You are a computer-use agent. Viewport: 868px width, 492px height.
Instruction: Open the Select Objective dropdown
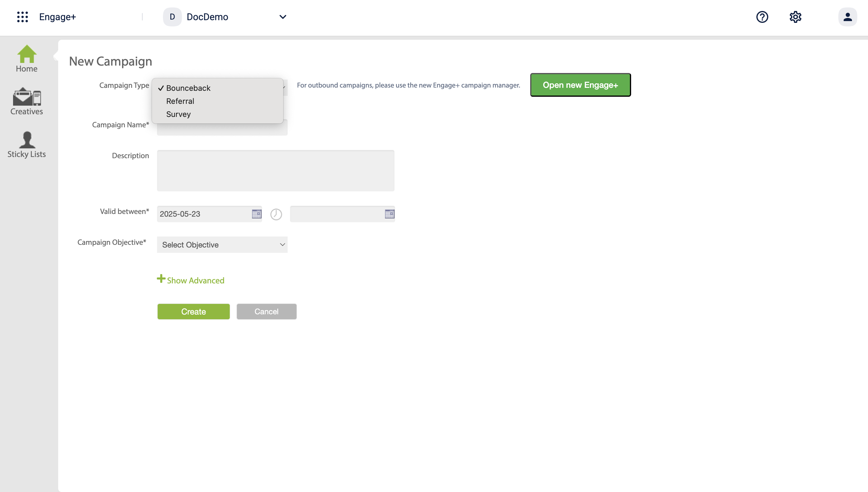click(x=222, y=245)
